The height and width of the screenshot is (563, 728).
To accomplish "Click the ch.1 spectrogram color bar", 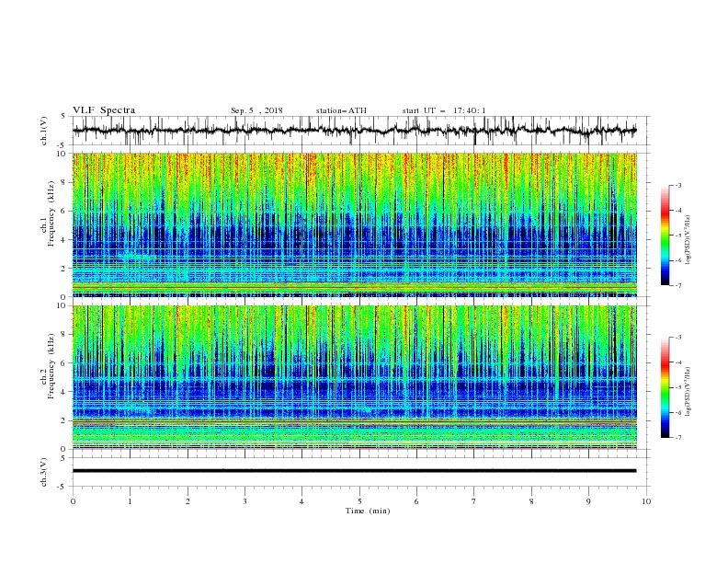I will tap(665, 235).
